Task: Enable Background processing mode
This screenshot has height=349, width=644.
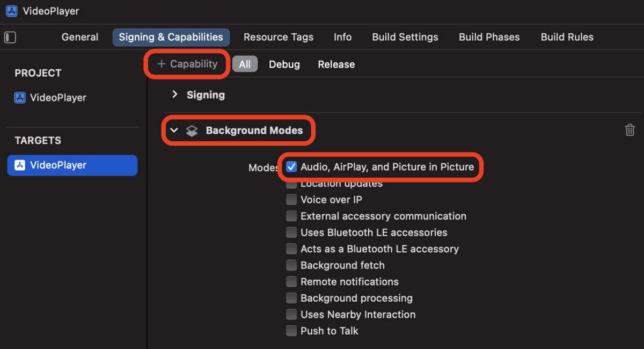Action: pos(291,298)
